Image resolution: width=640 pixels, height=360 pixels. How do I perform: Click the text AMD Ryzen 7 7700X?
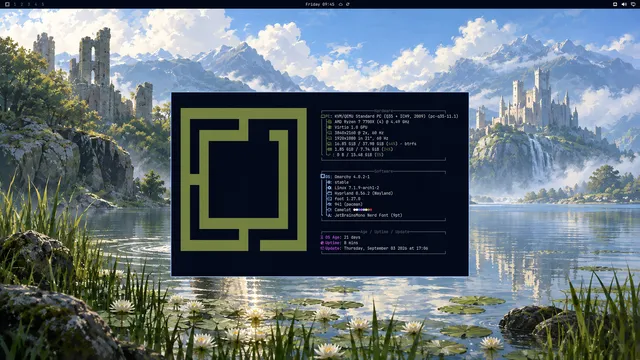point(355,122)
